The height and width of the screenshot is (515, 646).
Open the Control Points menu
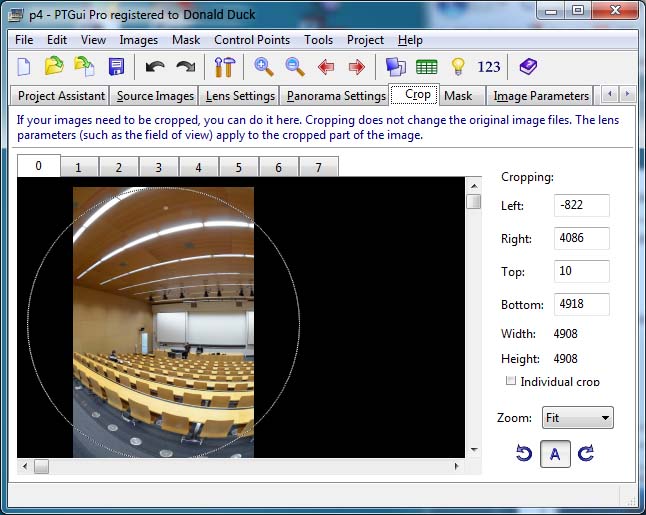(252, 40)
